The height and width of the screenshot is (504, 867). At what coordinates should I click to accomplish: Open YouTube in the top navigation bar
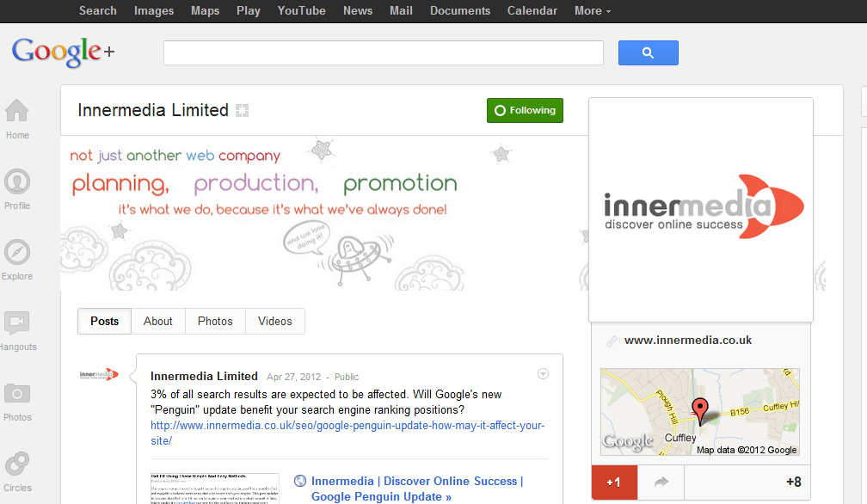coord(301,10)
